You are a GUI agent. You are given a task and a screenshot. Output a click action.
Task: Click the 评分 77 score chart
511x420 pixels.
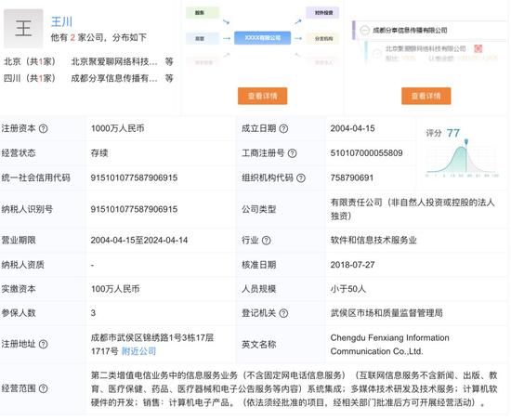coord(462,153)
